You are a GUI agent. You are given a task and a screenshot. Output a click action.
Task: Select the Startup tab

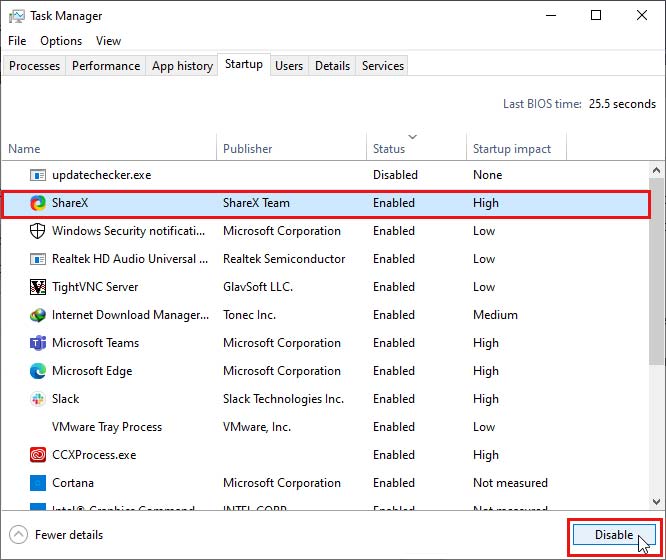pos(244,64)
